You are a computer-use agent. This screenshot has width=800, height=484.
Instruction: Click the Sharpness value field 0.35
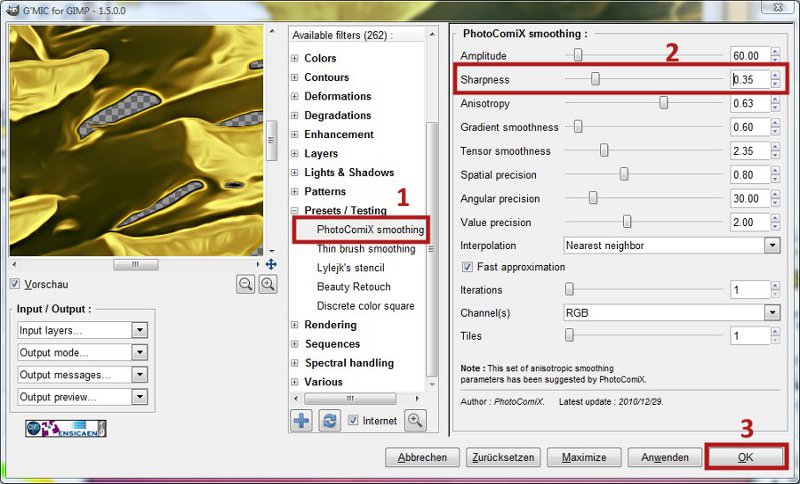tap(749, 80)
